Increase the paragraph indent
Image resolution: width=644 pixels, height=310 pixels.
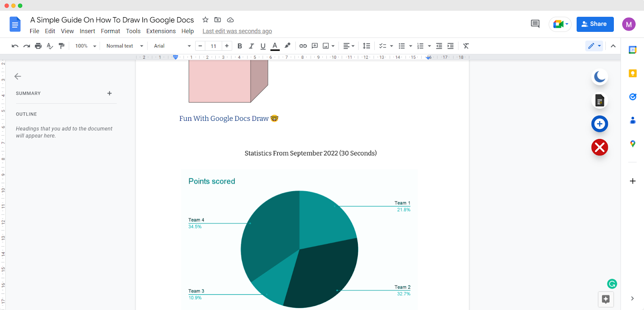pyautogui.click(x=450, y=46)
